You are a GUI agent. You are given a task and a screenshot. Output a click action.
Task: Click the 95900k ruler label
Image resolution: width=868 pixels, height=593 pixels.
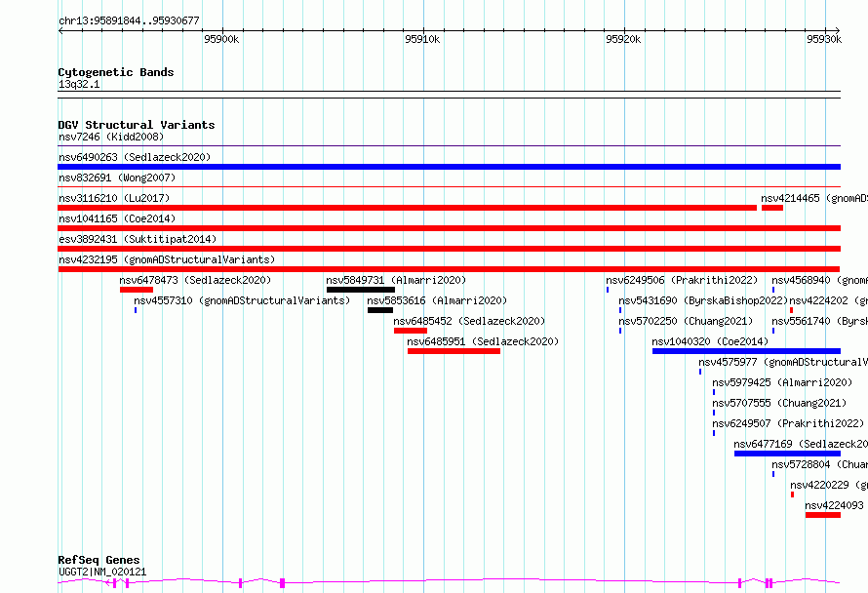[x=221, y=39]
